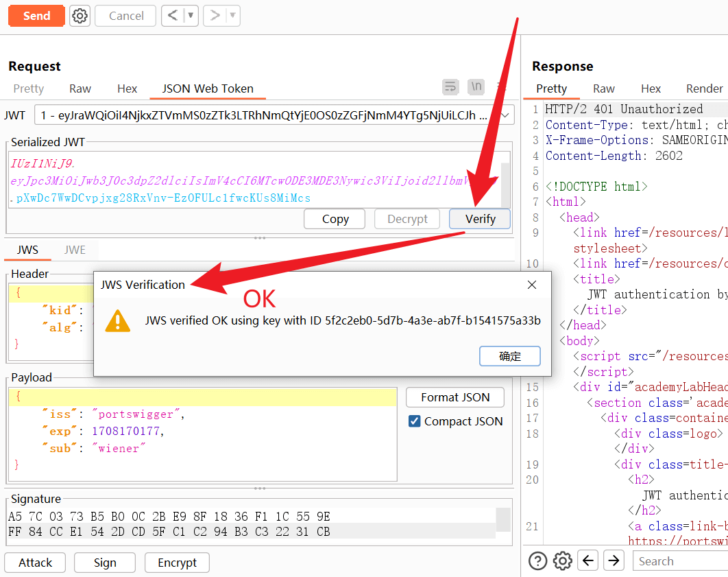The height and width of the screenshot is (577, 728).
Task: Click the response Search input field
Action: (x=679, y=561)
